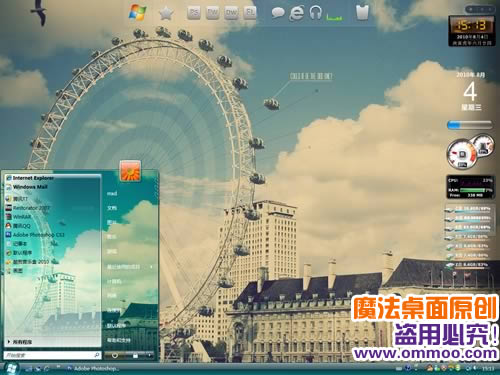Viewport: 500px width, 375px height.
Task: Open the chat speech bubble dock icon
Action: click(x=278, y=13)
